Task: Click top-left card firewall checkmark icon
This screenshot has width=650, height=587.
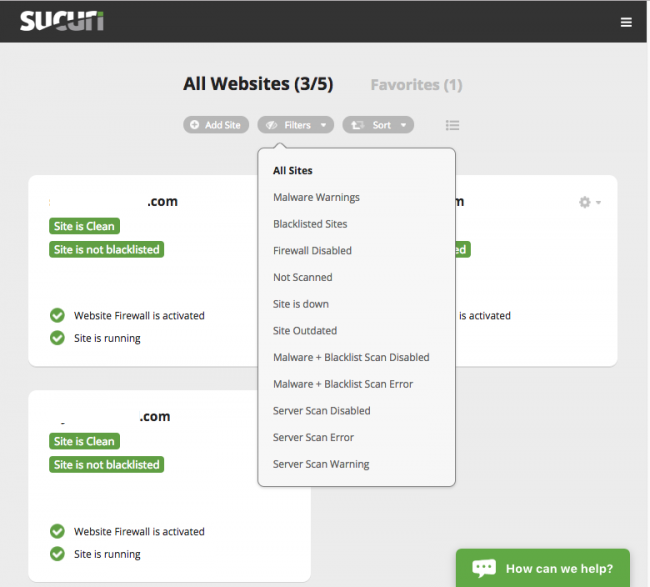Action: click(57, 315)
